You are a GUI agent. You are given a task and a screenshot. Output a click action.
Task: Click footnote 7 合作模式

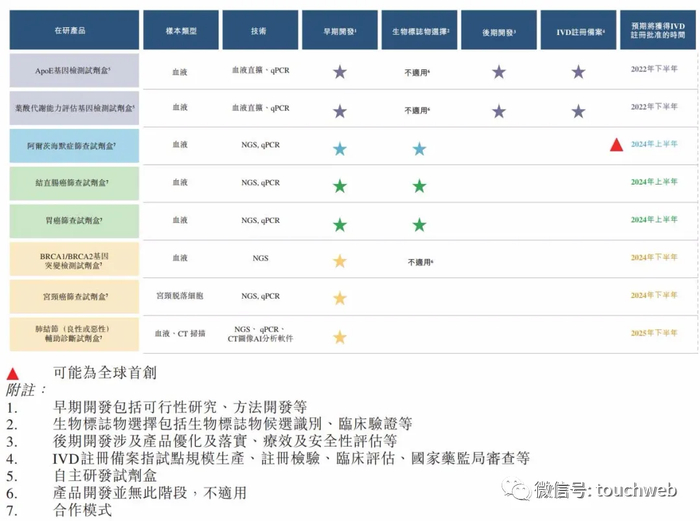(x=82, y=510)
